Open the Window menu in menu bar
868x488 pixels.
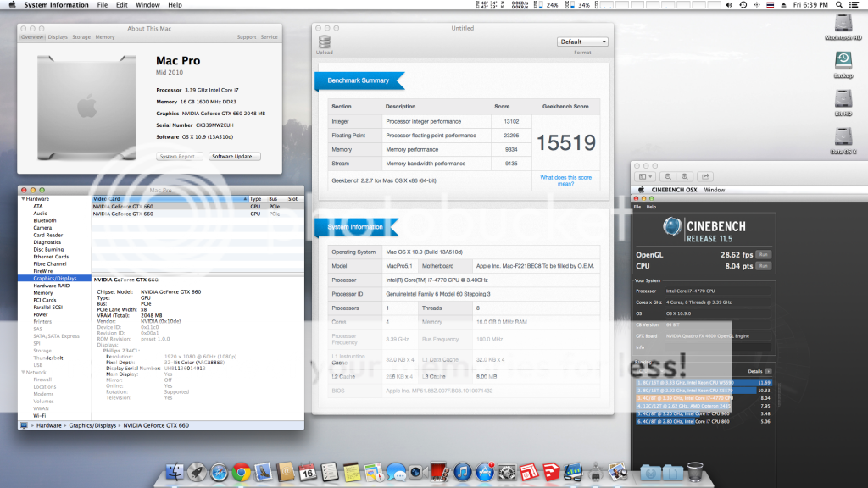point(148,5)
